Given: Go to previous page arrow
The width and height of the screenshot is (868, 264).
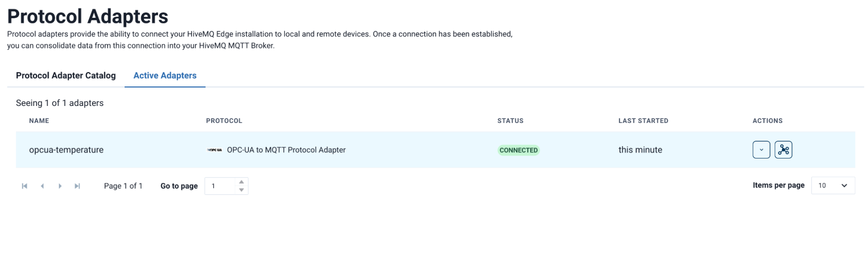Looking at the screenshot, I should [x=42, y=186].
